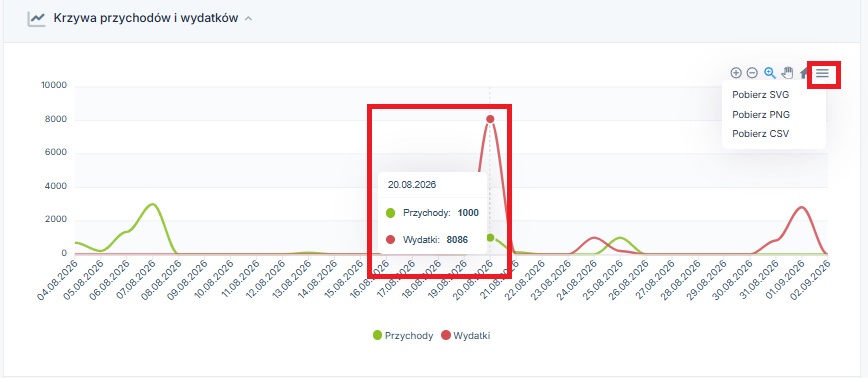Image resolution: width=868 pixels, height=382 pixels.
Task: Click the red Wydatki legend marker
Action: click(446, 335)
